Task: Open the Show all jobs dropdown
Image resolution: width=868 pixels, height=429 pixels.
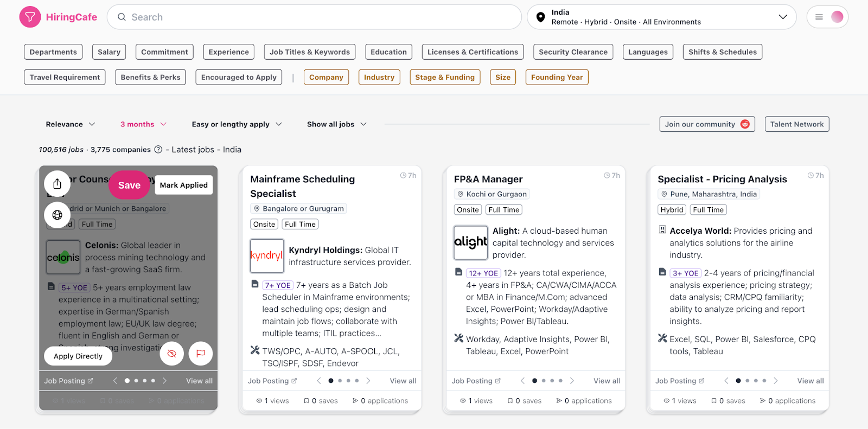Action: tap(337, 124)
